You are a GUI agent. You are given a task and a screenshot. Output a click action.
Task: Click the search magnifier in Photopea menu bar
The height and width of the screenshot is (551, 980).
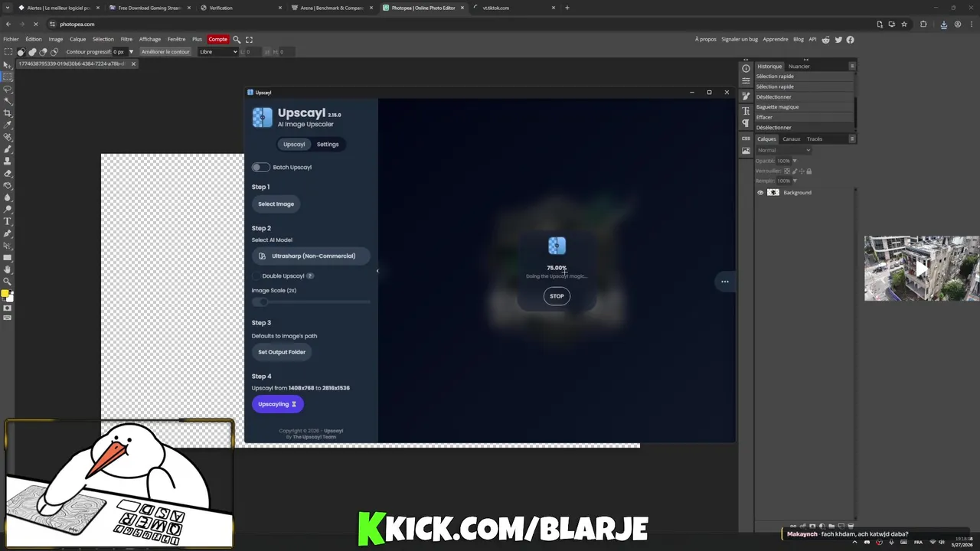pos(237,39)
